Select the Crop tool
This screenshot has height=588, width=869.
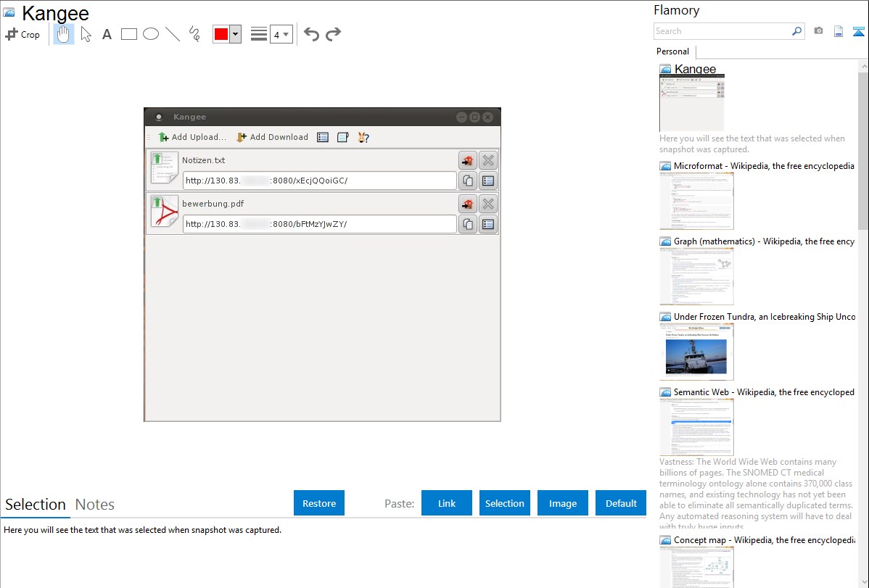pyautogui.click(x=22, y=34)
